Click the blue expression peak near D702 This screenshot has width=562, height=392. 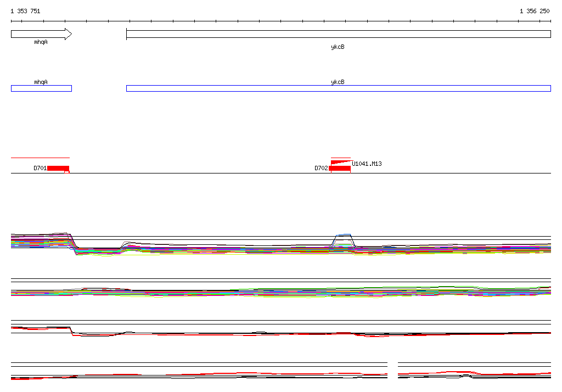pos(343,239)
